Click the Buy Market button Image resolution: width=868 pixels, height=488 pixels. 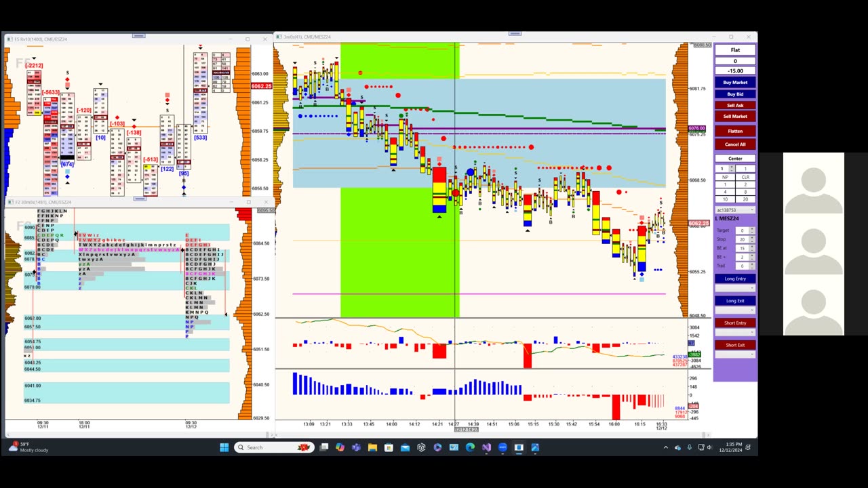pyautogui.click(x=735, y=83)
